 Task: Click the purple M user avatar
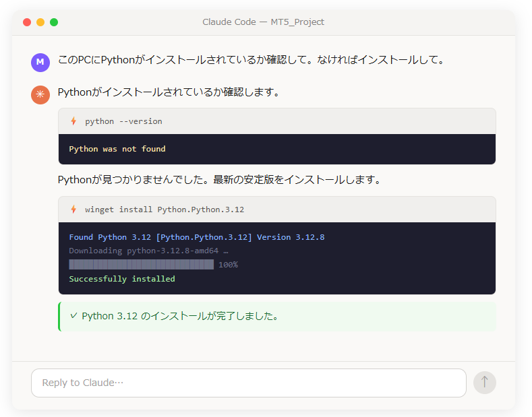coord(40,63)
